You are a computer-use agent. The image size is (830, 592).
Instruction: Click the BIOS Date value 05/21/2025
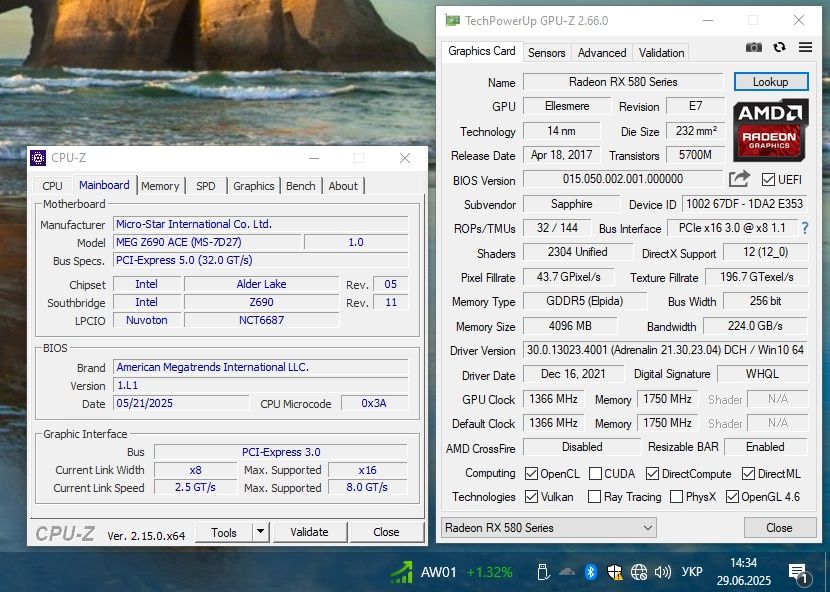[181, 403]
